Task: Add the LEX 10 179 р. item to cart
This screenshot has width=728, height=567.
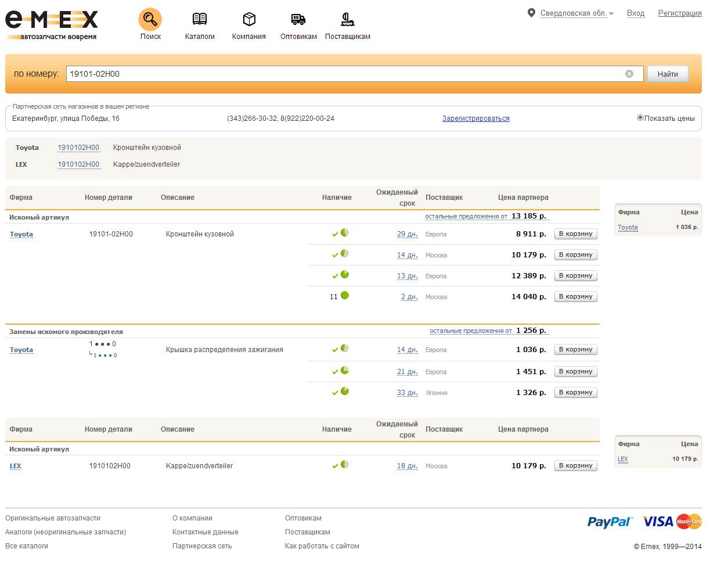Action: pyautogui.click(x=575, y=466)
